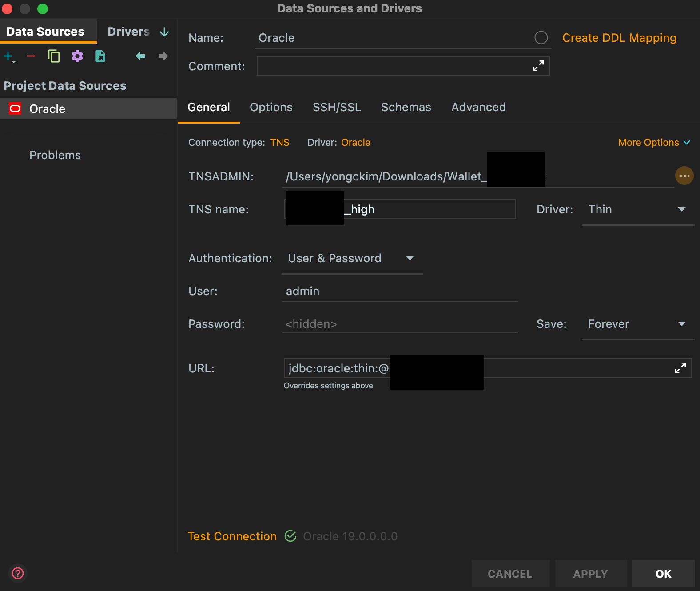Click the Oracle logo icon in the list
This screenshot has height=591, width=700.
click(15, 108)
